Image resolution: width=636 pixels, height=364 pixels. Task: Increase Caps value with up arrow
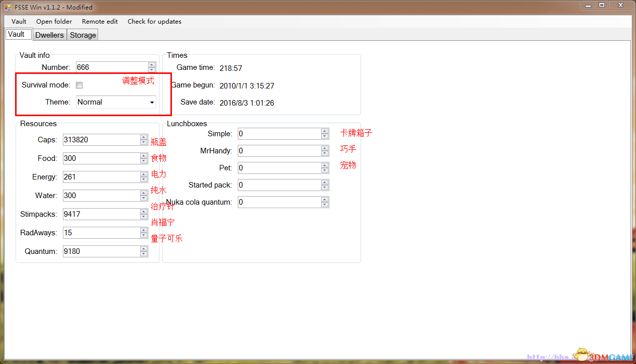144,137
